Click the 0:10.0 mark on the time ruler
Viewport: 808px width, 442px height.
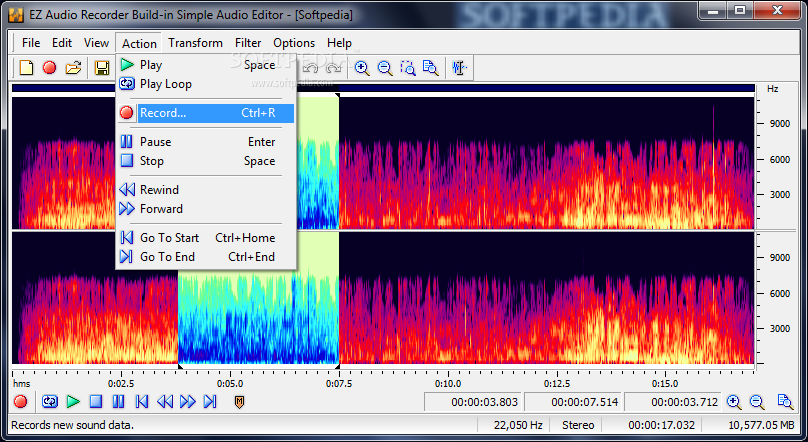coord(448,384)
